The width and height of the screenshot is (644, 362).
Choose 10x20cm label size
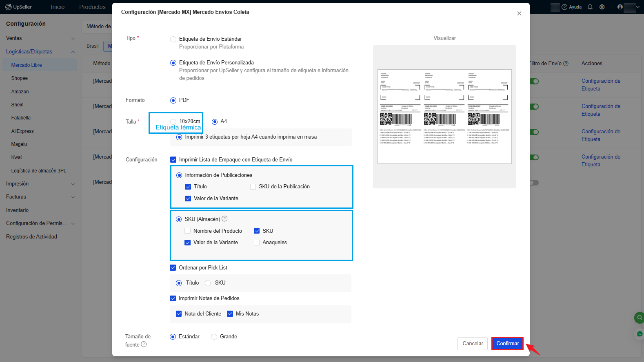pyautogui.click(x=173, y=121)
